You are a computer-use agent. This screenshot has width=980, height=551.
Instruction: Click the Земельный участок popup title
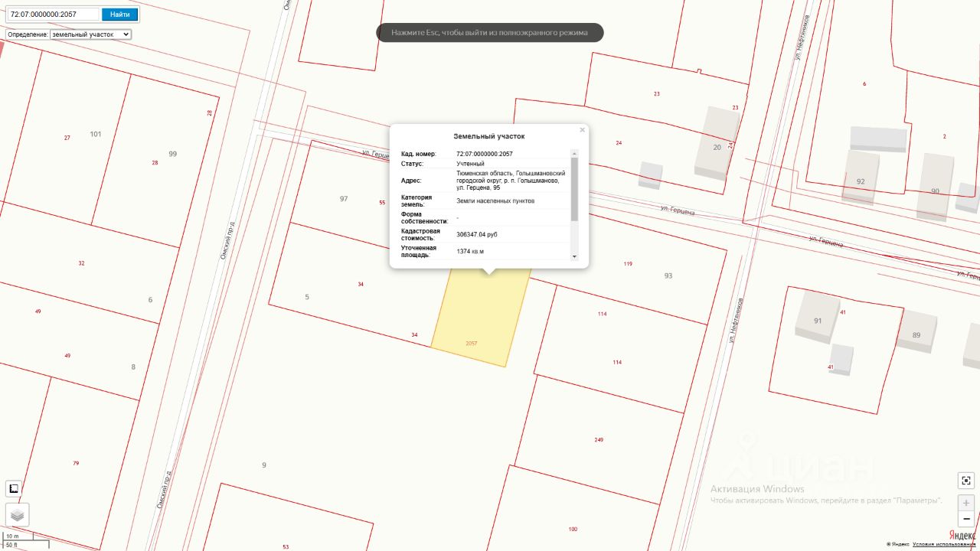click(x=489, y=136)
